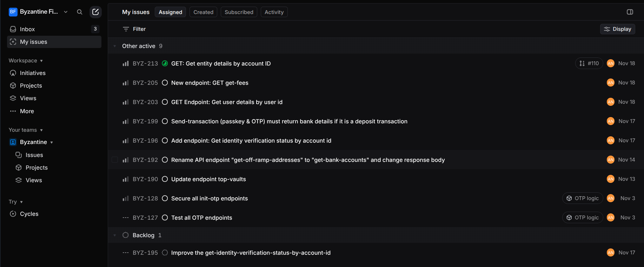
Task: Switch to the Subscribed tab
Action: coord(239,12)
